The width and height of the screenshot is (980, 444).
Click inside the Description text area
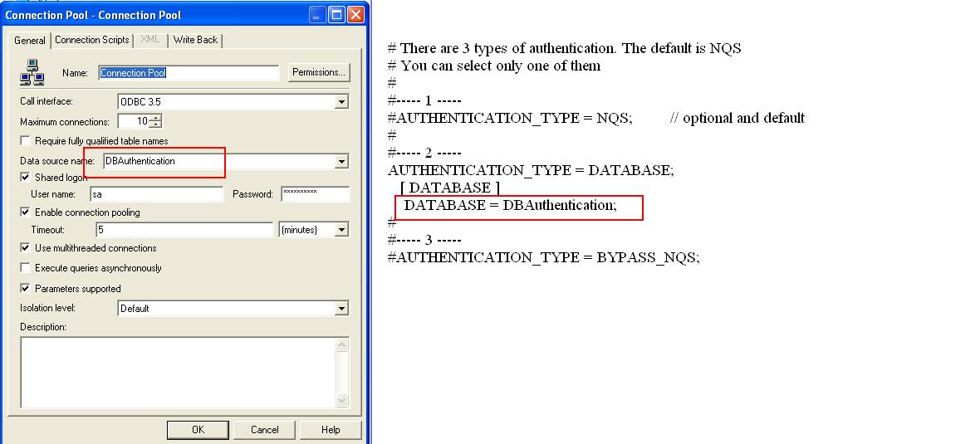coord(178,373)
